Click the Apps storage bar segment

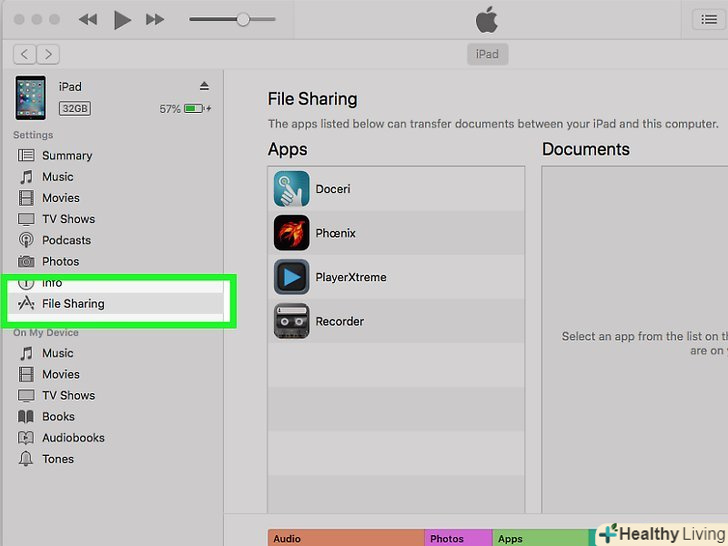click(541, 538)
